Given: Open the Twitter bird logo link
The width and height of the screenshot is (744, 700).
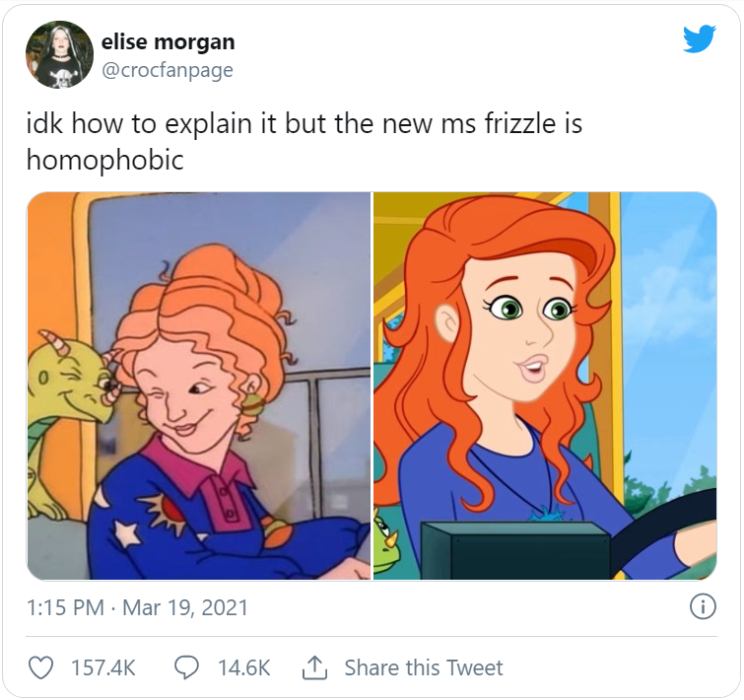Looking at the screenshot, I should point(700,38).
